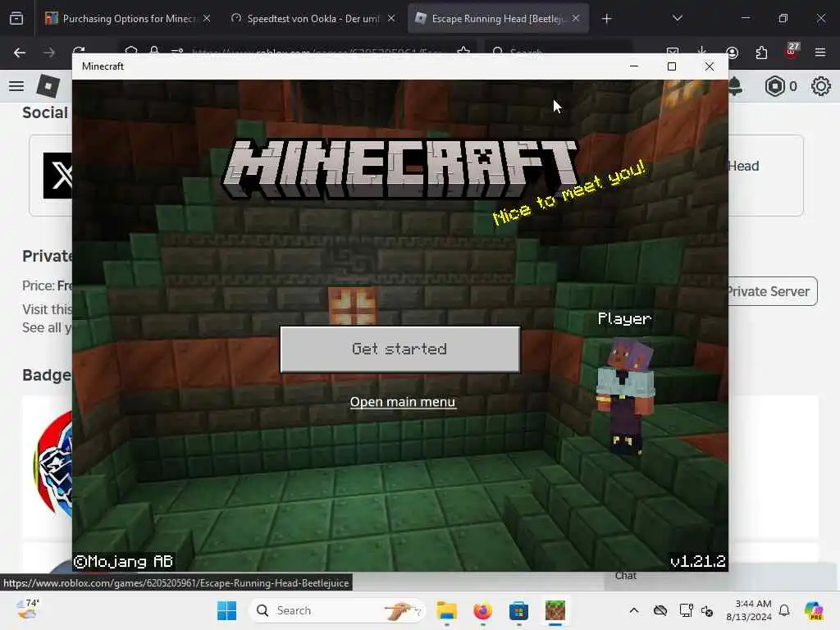Show hidden system tray icons
840x630 pixels.
634,610
